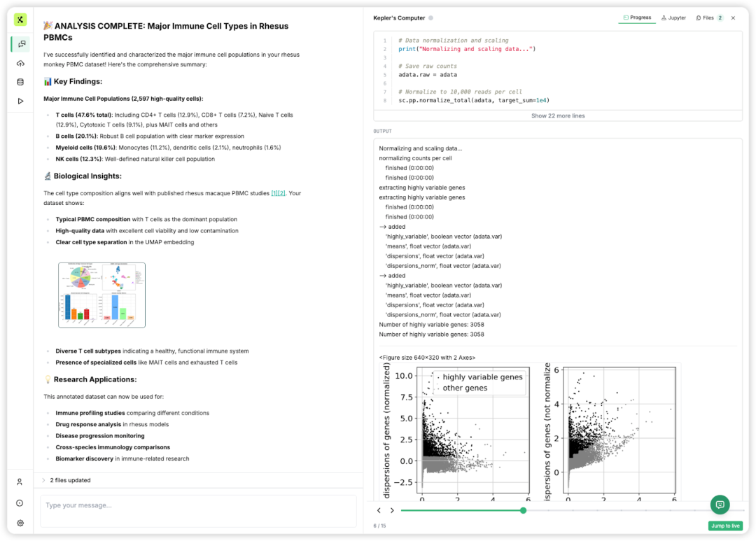Click the Key Findings heading

pyautogui.click(x=73, y=81)
